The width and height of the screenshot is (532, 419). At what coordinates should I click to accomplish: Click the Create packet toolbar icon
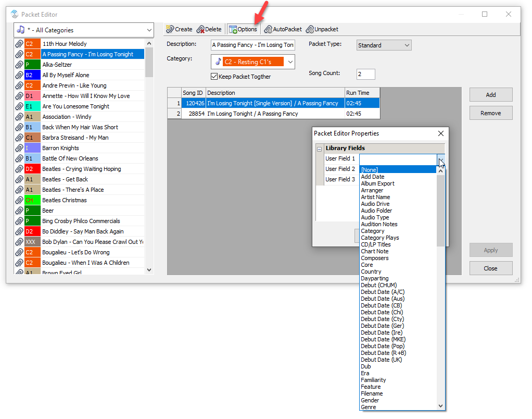point(170,29)
